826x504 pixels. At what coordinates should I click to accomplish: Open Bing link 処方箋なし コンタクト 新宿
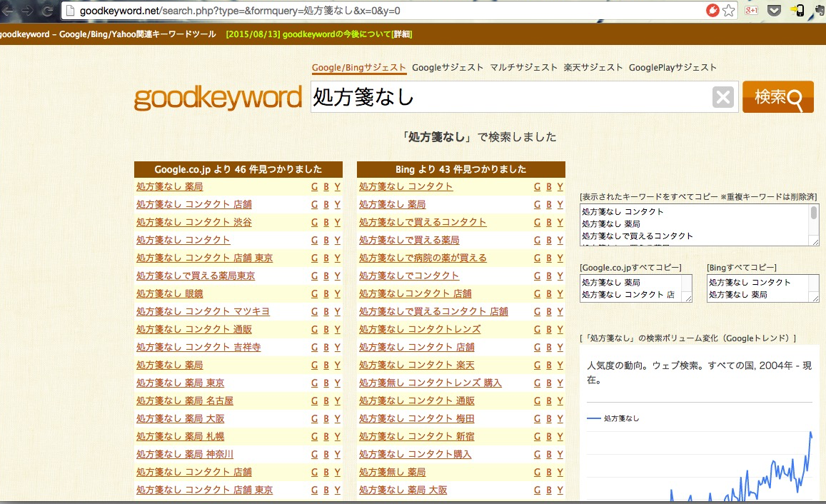(417, 437)
